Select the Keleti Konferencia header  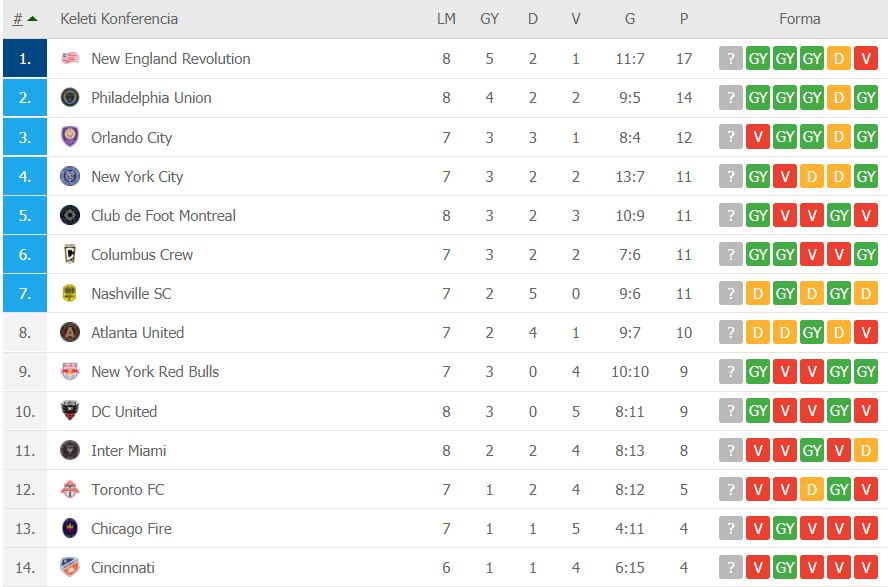click(119, 19)
